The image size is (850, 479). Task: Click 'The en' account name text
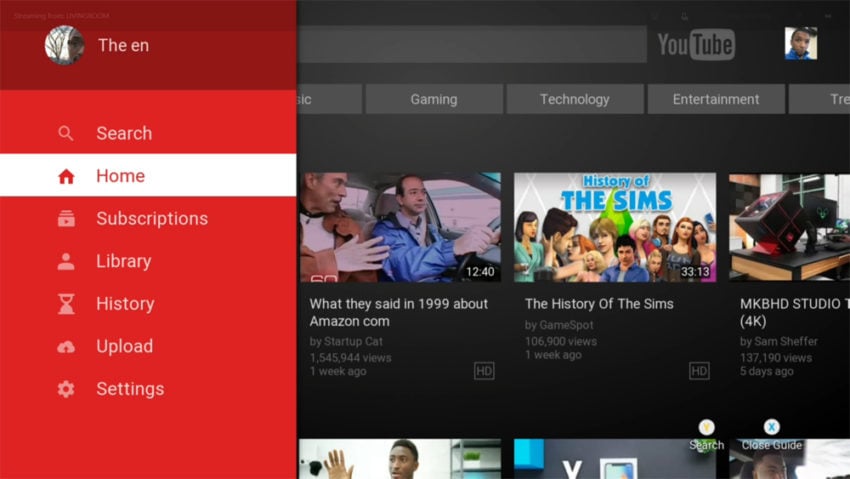(123, 46)
